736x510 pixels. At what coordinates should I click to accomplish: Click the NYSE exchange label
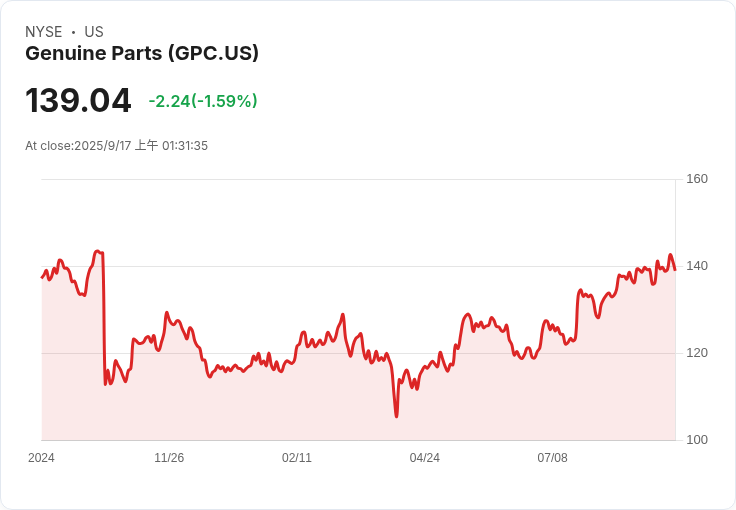coord(43,32)
